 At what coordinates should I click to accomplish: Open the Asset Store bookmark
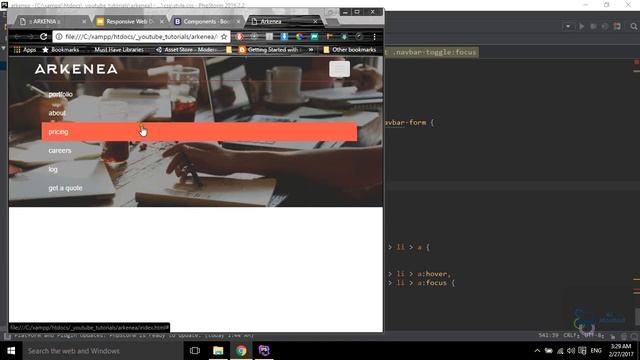[x=186, y=50]
